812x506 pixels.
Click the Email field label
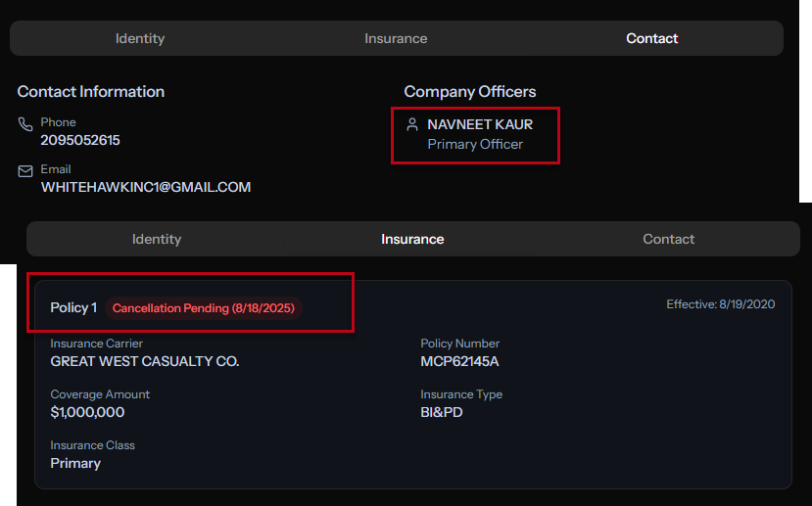click(x=56, y=169)
